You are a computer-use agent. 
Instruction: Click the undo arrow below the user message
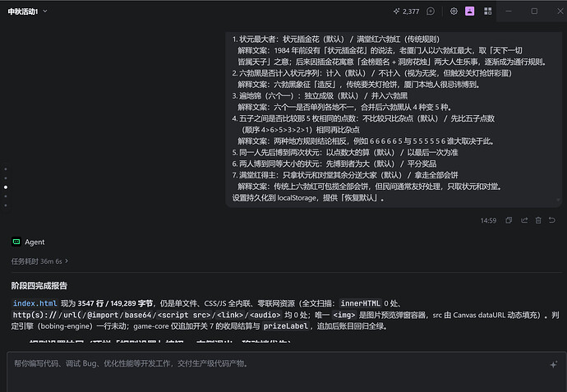552,220
